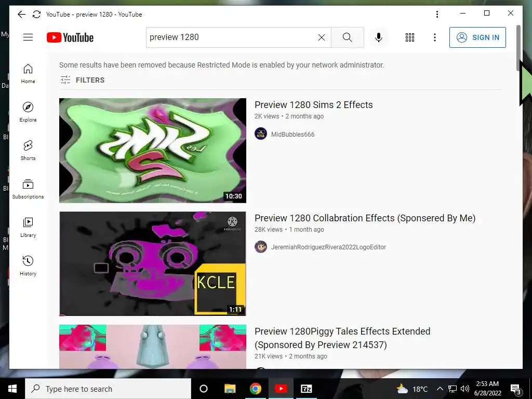Show hidden system tray icons
Viewport: 532px width, 399px height.
440,389
